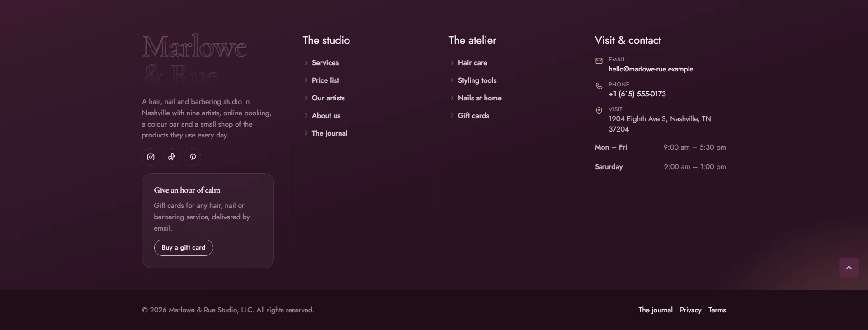Click the 'The studio' column heading
Image resolution: width=868 pixels, height=330 pixels.
tap(326, 40)
